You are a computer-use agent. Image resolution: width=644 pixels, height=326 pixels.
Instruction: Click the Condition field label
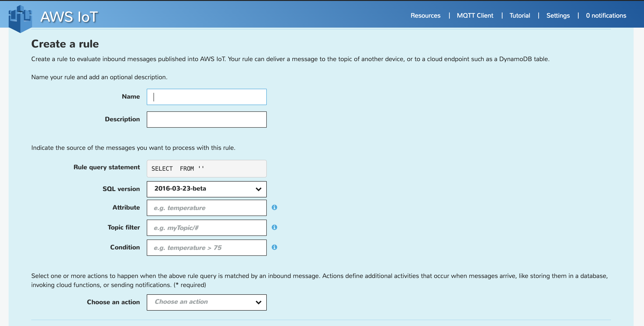[125, 247]
